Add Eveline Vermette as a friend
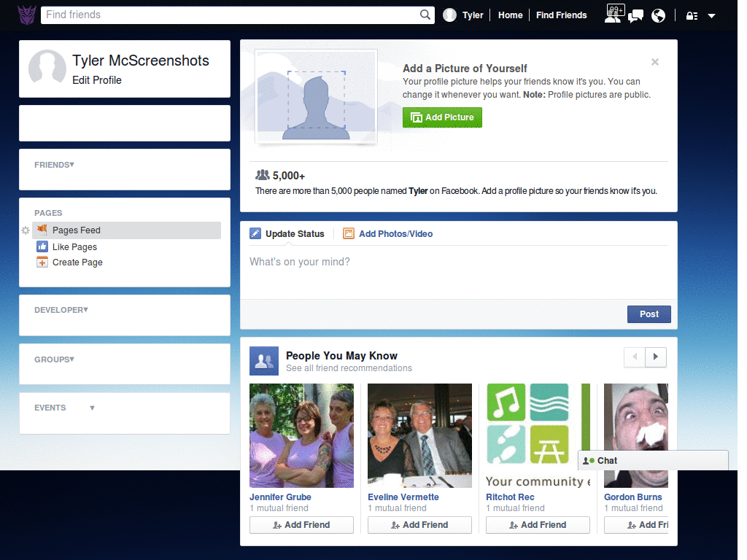This screenshot has width=747, height=560. [x=419, y=525]
